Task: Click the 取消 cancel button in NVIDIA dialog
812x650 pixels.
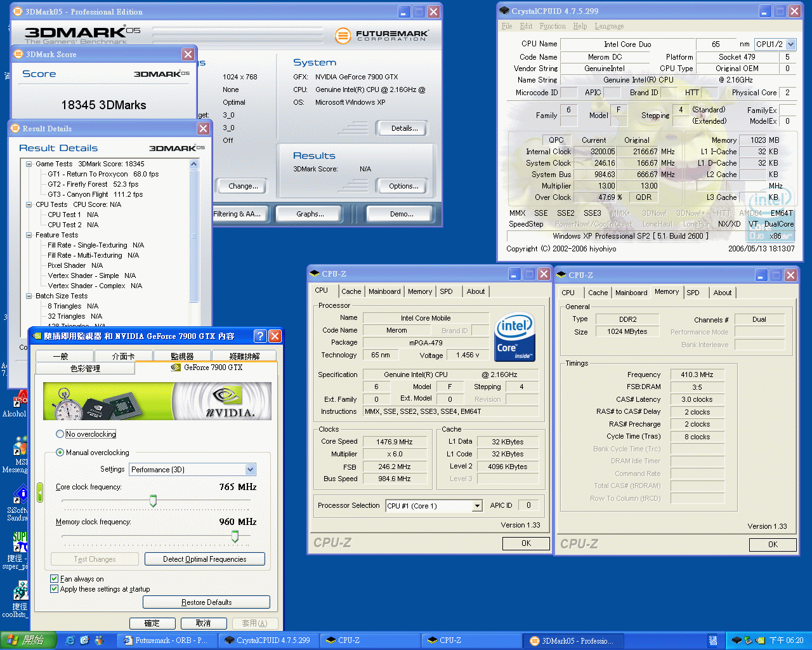Action: 204,623
